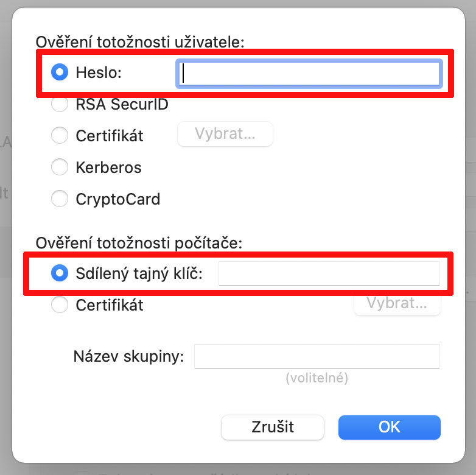The height and width of the screenshot is (475, 476).
Task: Click the 'RSA SecurID' label text
Action: click(122, 104)
